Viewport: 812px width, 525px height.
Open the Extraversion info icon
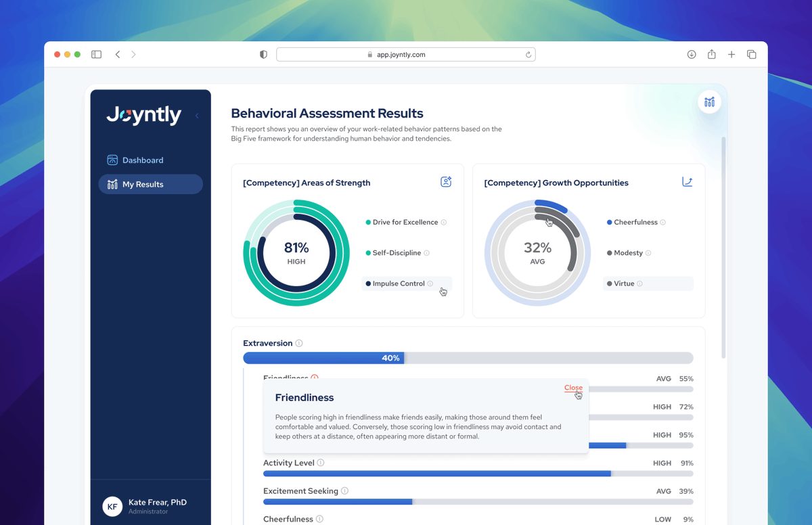[299, 344]
